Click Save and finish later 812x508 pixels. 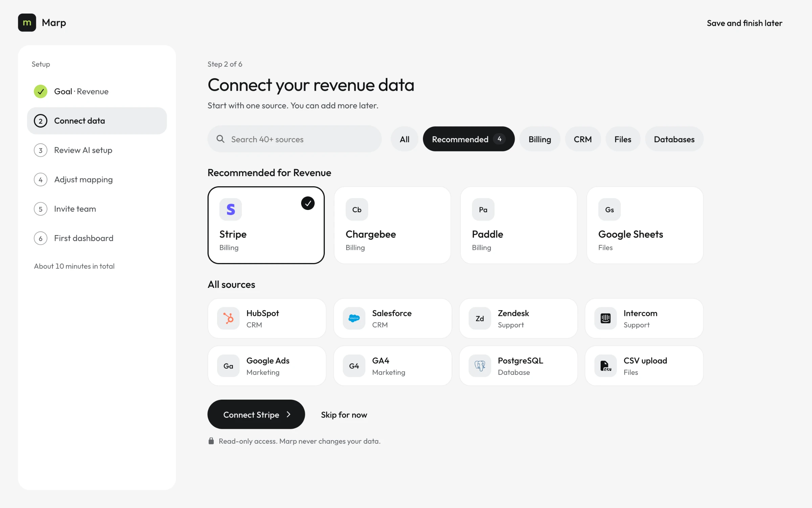coord(744,23)
